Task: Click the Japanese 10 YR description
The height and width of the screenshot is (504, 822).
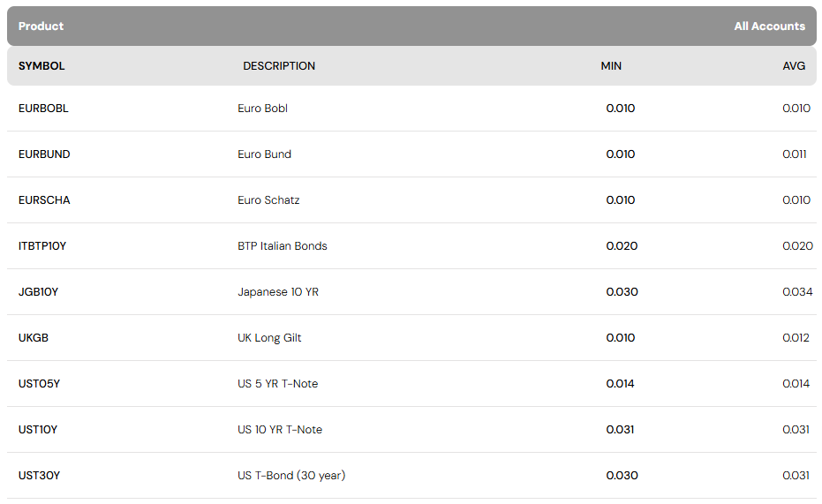Action: click(278, 292)
